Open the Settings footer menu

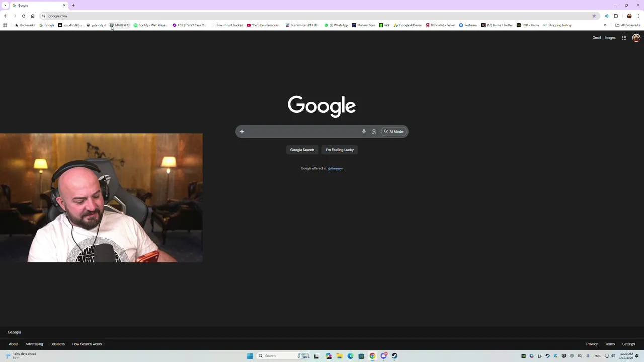pyautogui.click(x=628, y=344)
